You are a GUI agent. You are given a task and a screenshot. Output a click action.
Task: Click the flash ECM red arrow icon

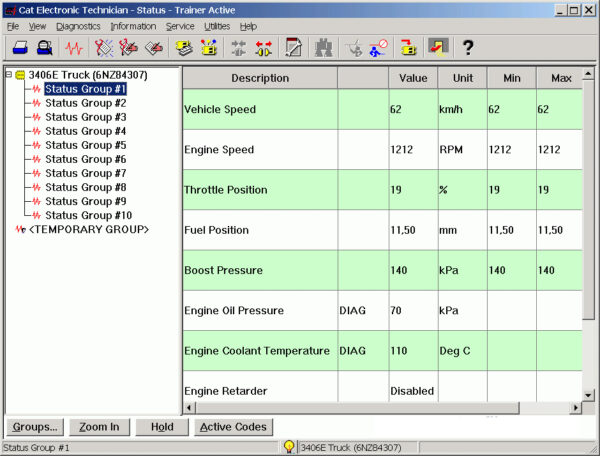point(408,48)
